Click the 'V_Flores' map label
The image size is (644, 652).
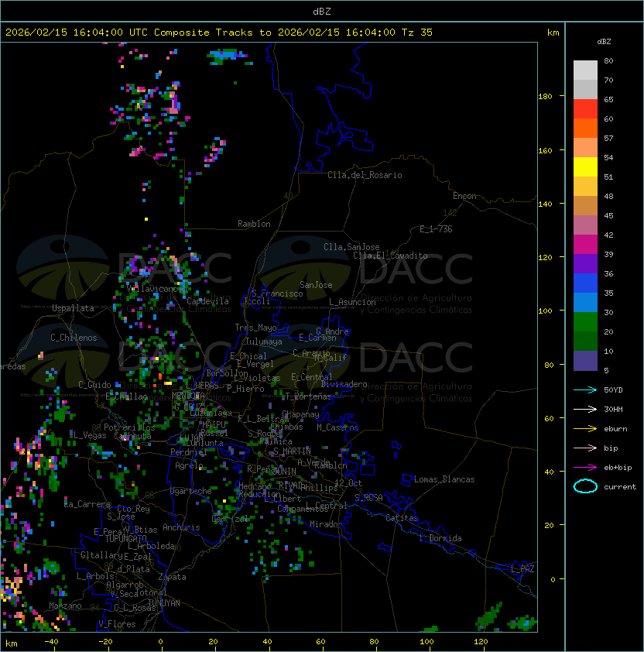pos(117,624)
